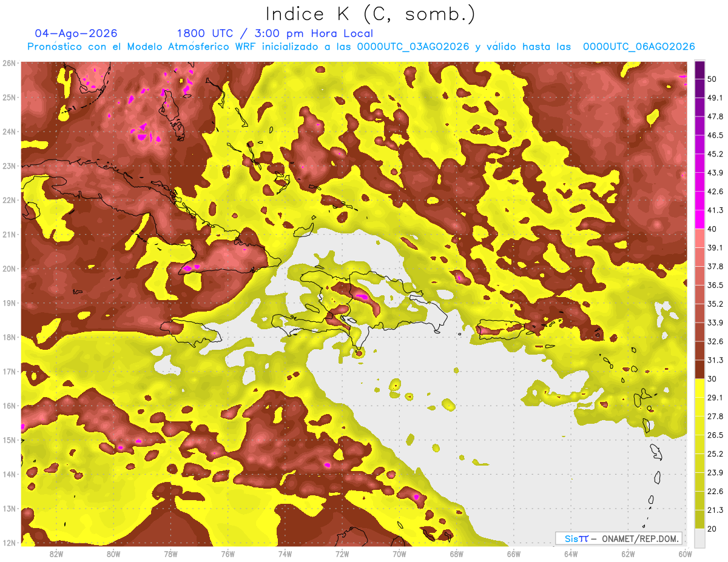Click the colorbar value "50"
The height and width of the screenshot is (562, 728).
coord(712,79)
